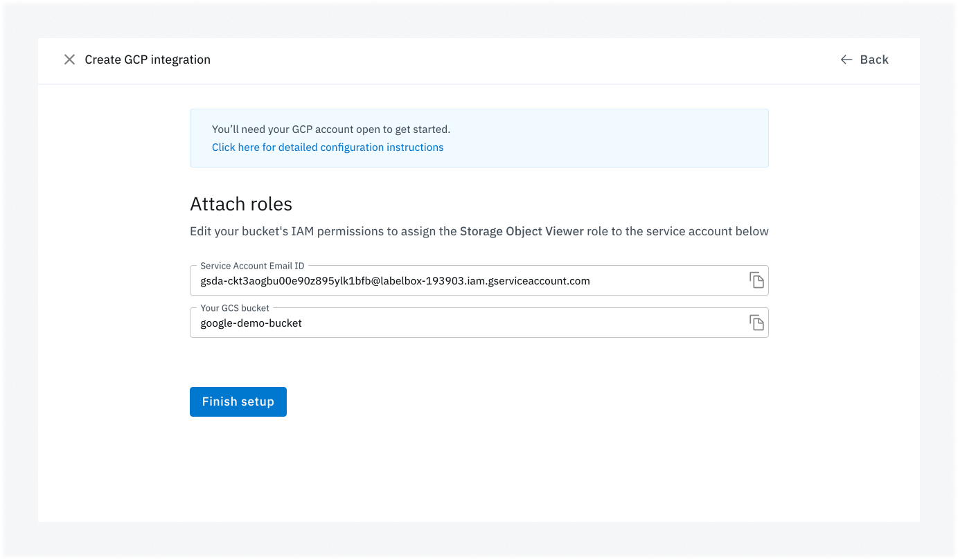Copy the Service Account Email ID
This screenshot has width=958, height=560.
(x=756, y=280)
